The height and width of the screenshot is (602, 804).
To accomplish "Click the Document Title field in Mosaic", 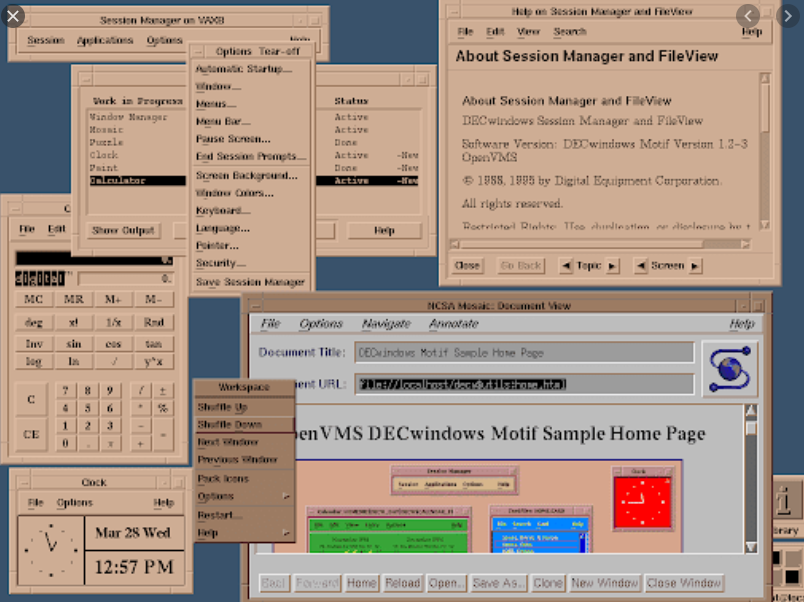I will [x=524, y=353].
